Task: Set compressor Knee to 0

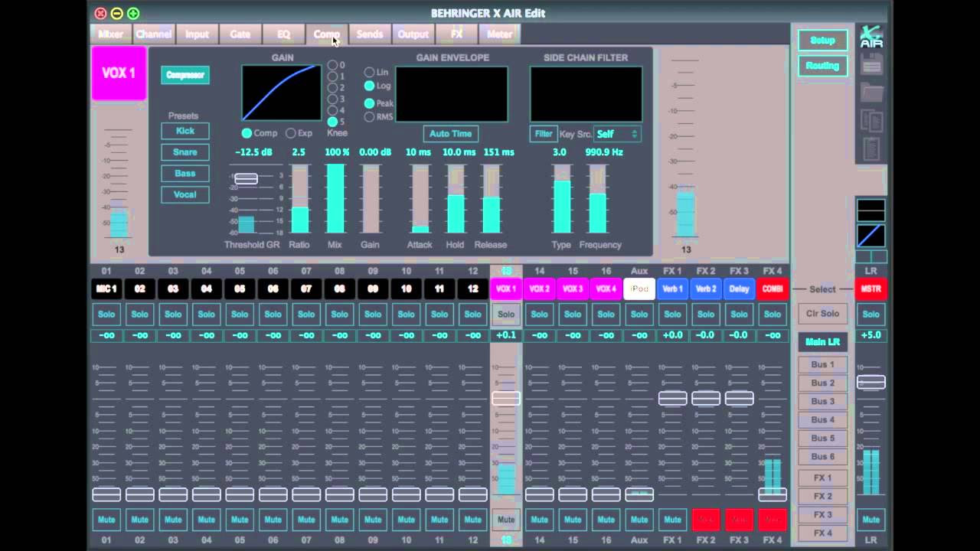Action: point(332,65)
